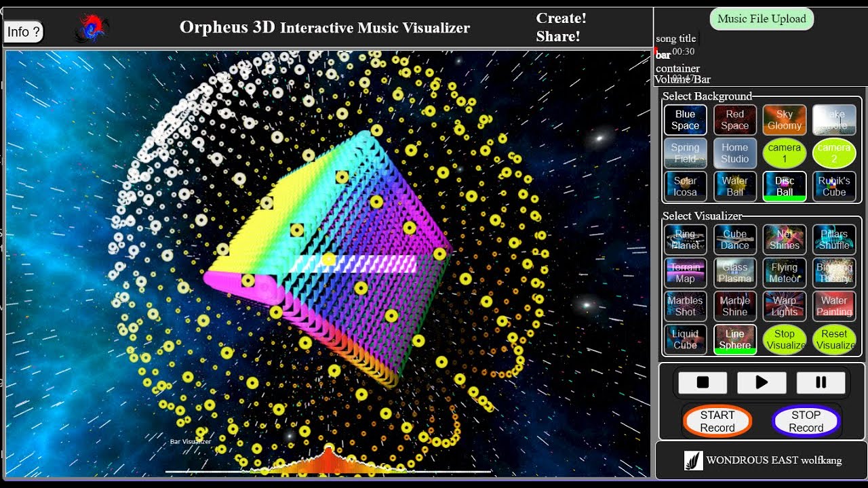Start the Pillars Shuffle visualizer
Viewport: 868px width, 488px height.
pyautogui.click(x=834, y=239)
